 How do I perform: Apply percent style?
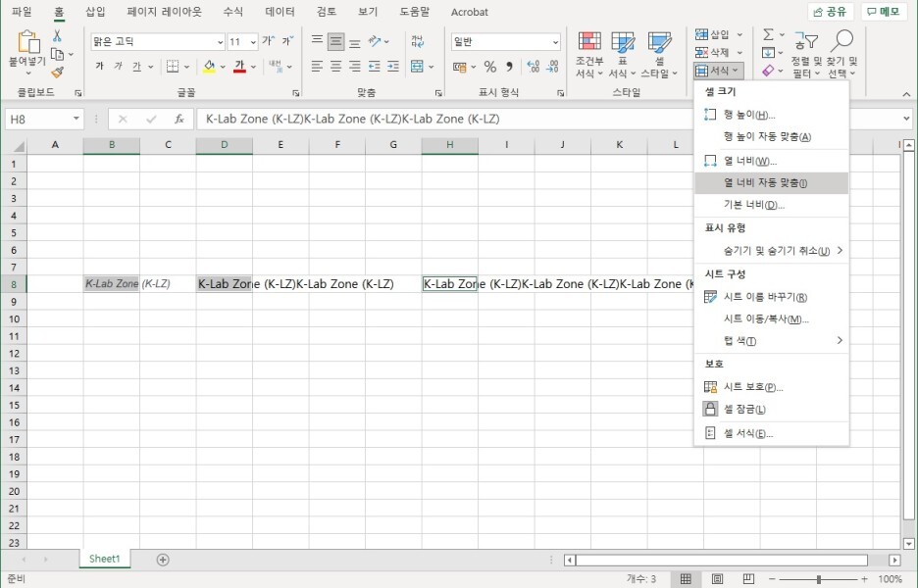490,67
